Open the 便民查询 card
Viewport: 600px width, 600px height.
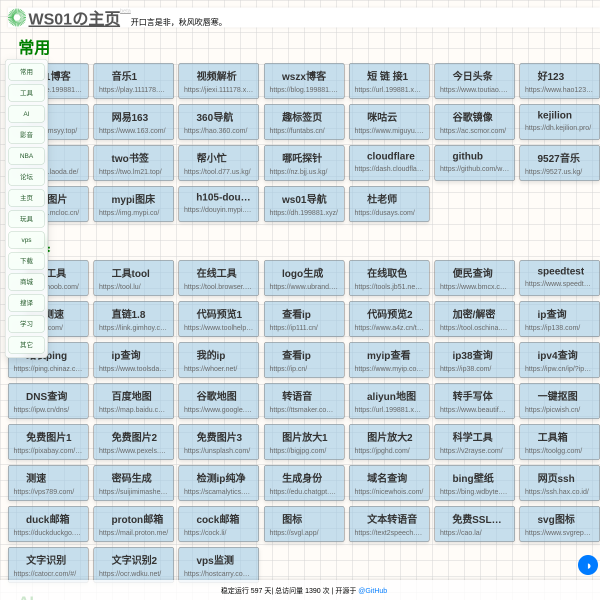pyautogui.click(x=474, y=278)
